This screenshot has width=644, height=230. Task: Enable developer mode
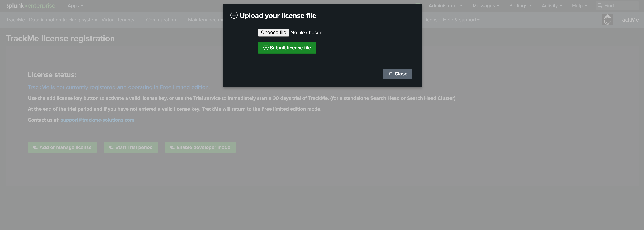tap(200, 148)
